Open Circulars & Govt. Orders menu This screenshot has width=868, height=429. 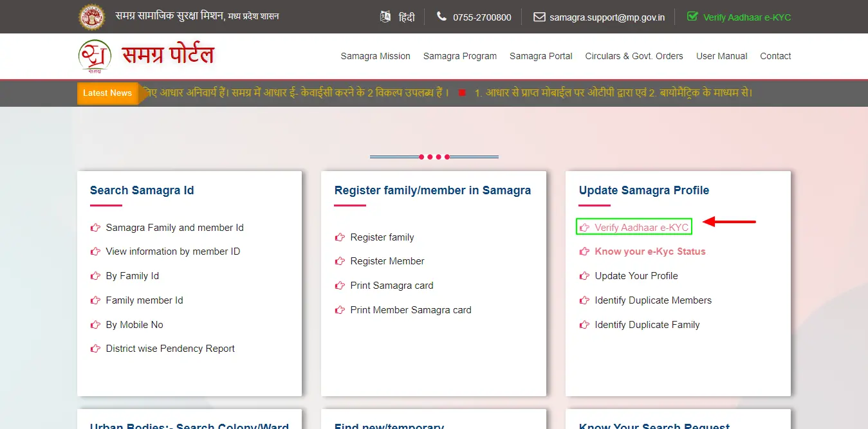coord(634,56)
